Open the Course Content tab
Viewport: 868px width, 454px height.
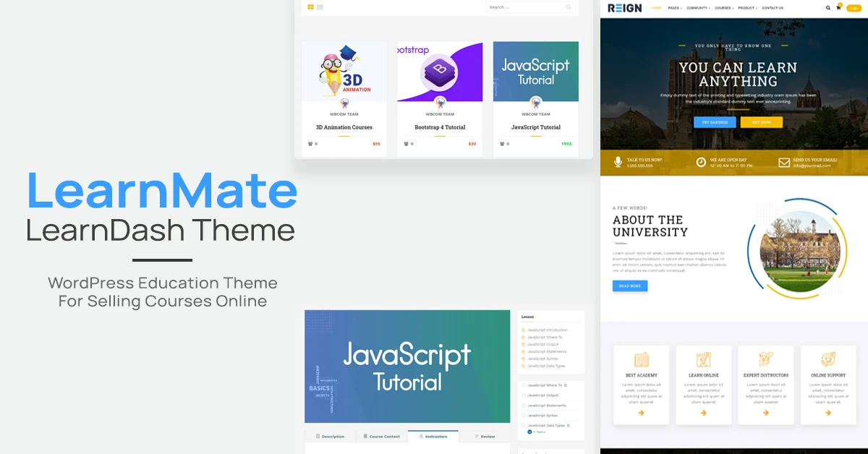point(381,437)
